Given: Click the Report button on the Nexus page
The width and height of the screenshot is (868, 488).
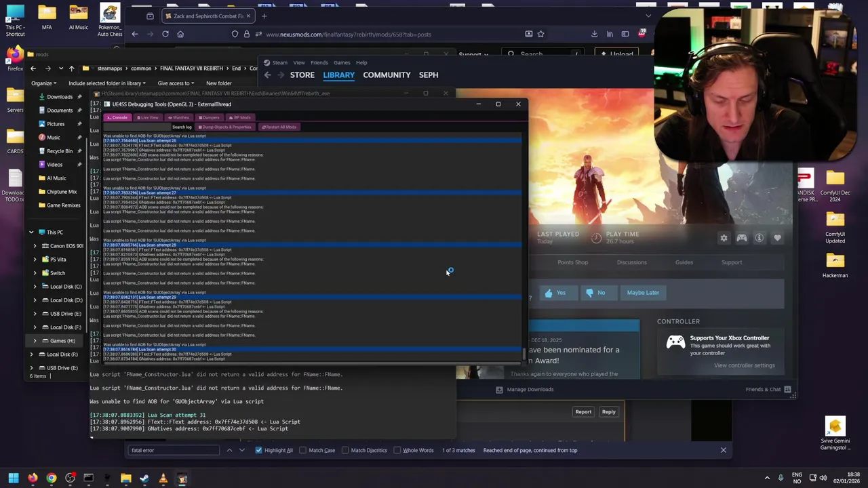Looking at the screenshot, I should (x=583, y=412).
